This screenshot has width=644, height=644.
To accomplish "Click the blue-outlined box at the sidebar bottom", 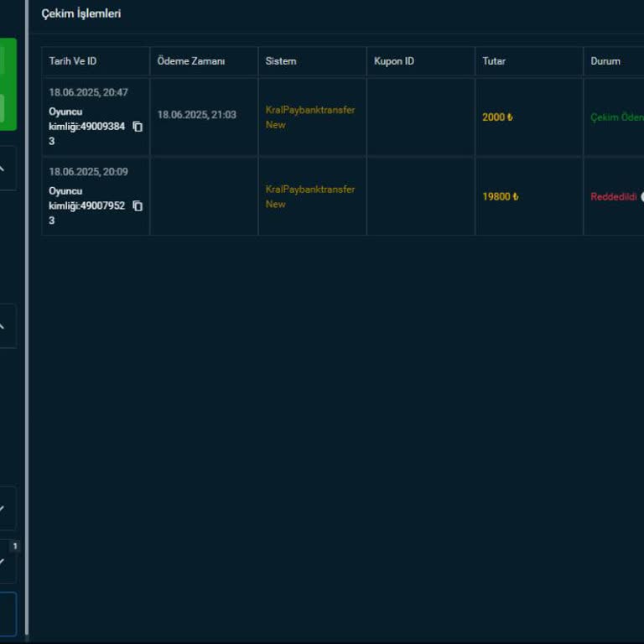I will click(8, 614).
